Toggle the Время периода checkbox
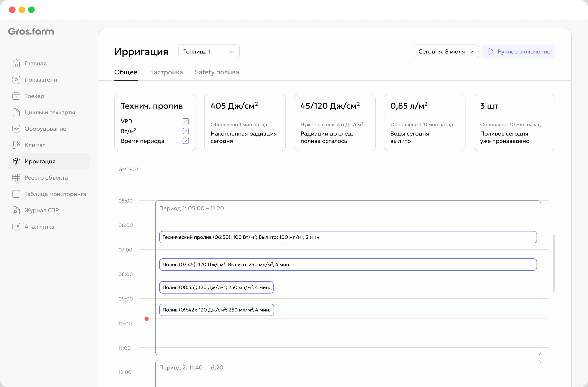 pyautogui.click(x=186, y=141)
